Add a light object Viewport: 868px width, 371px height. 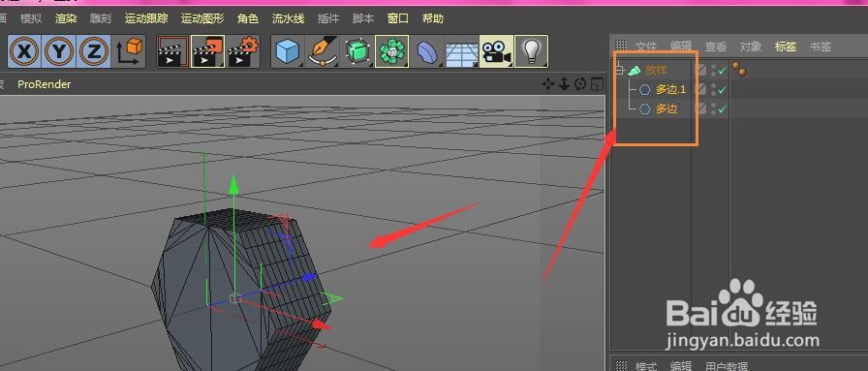coord(532,51)
